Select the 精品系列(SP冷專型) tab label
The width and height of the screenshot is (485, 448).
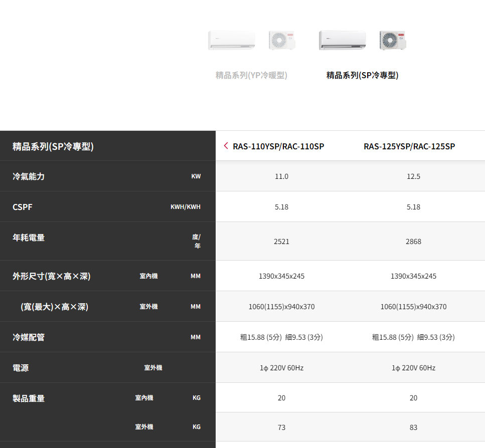362,75
